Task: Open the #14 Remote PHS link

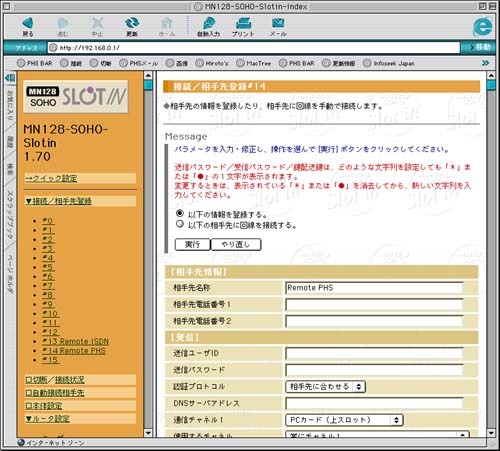Action: tap(74, 351)
